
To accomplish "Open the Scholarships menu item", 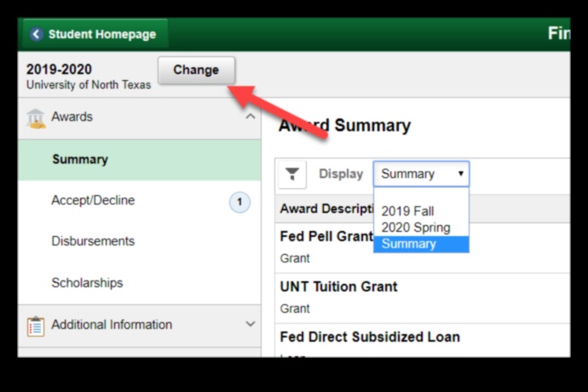I will pos(87,282).
